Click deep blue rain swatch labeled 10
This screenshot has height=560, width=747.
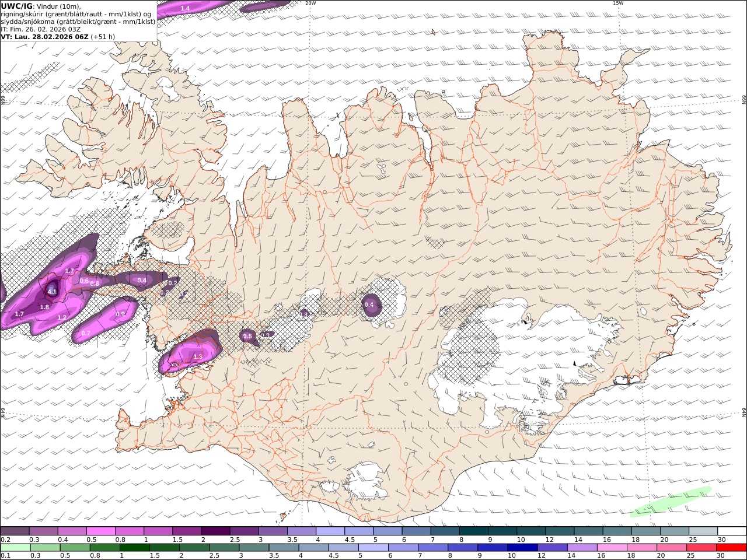coord(522,548)
